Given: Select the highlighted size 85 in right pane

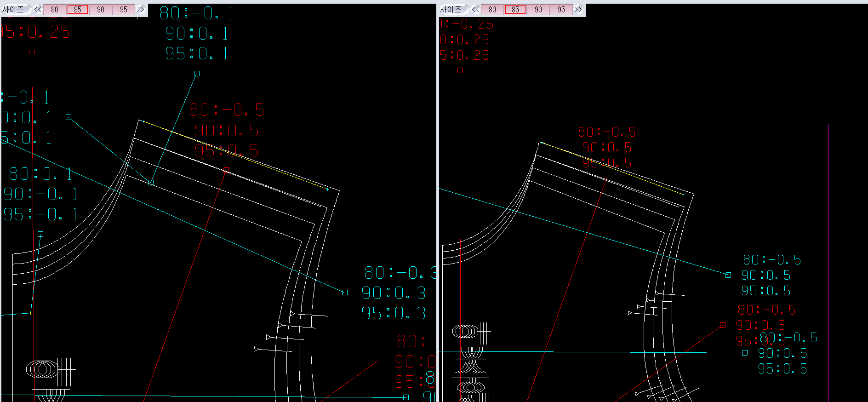Looking at the screenshot, I should (x=515, y=10).
